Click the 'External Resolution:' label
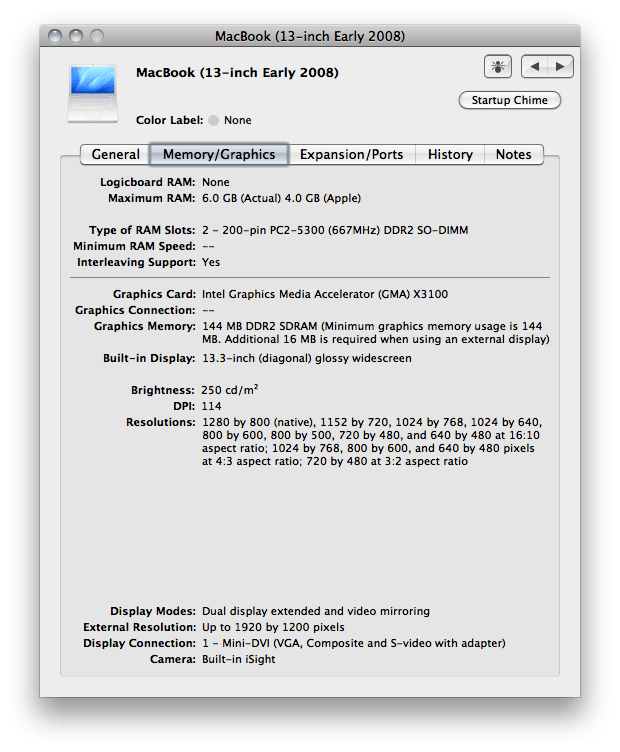Screen dimensions: 620x752 click(x=140, y=627)
